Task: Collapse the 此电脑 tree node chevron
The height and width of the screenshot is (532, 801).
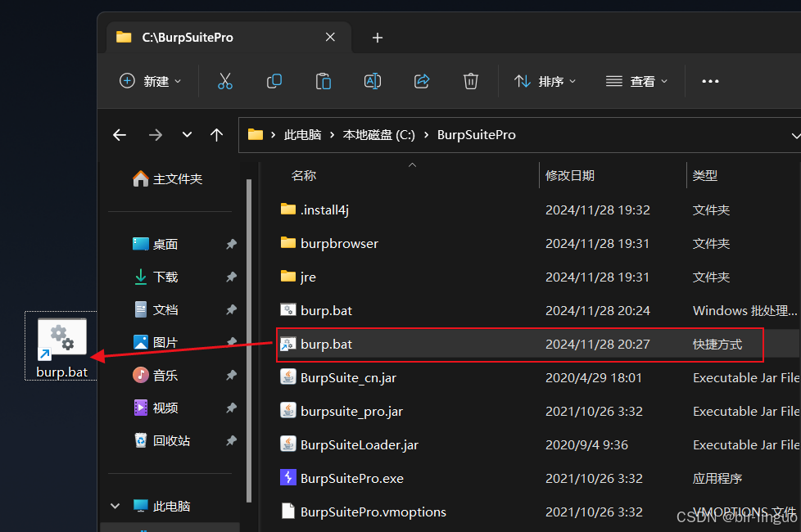Action: [115, 506]
